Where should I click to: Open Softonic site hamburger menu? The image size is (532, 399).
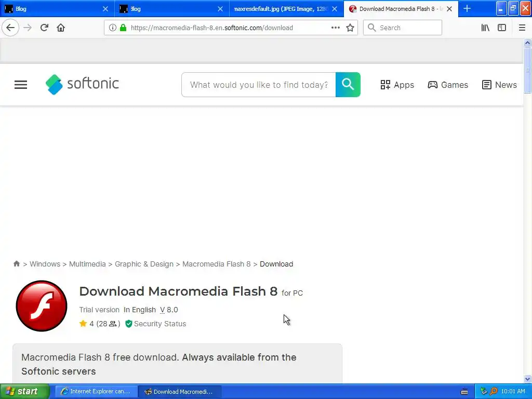pyautogui.click(x=21, y=85)
